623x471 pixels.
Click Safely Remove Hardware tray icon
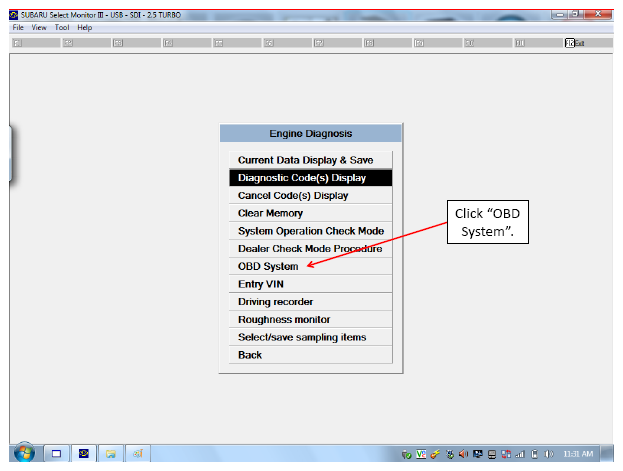(x=406, y=454)
